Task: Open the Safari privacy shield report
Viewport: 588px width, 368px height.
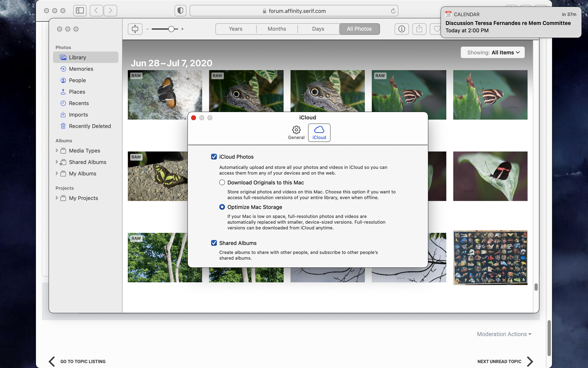Action: click(180, 11)
